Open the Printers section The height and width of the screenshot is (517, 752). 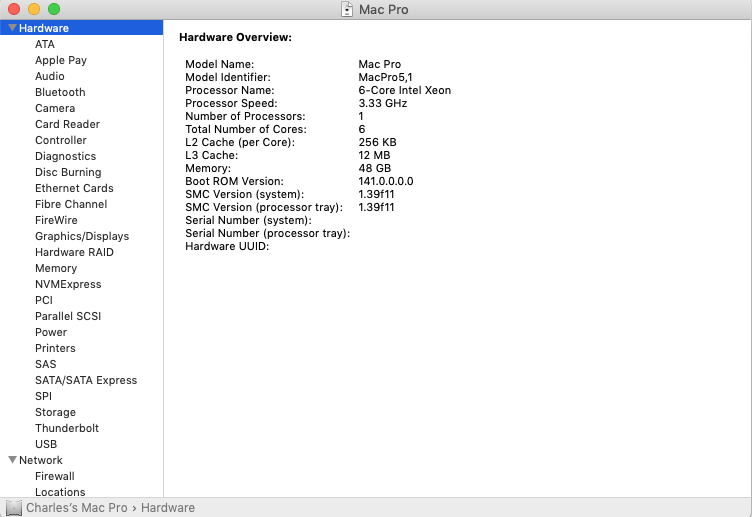(55, 348)
